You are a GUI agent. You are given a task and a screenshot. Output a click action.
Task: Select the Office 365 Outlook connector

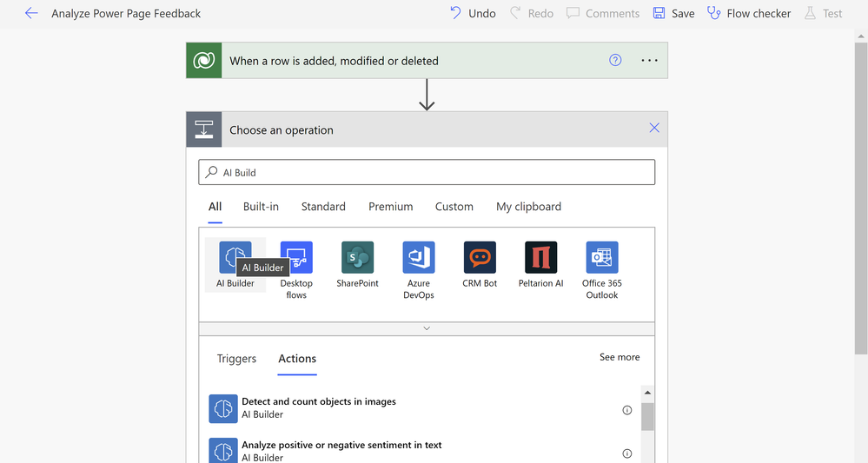602,270
